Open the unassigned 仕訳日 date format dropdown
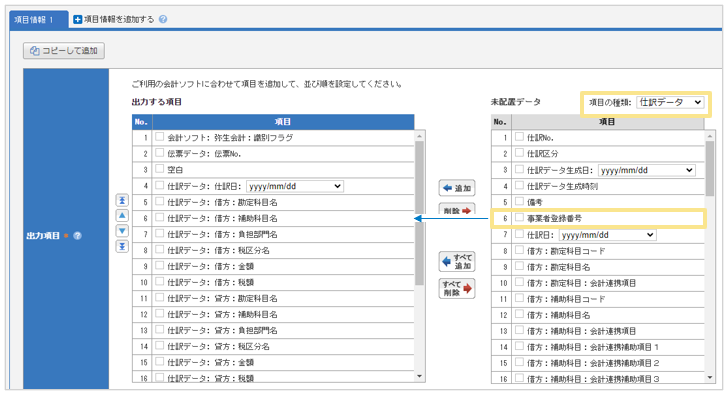 click(x=607, y=235)
